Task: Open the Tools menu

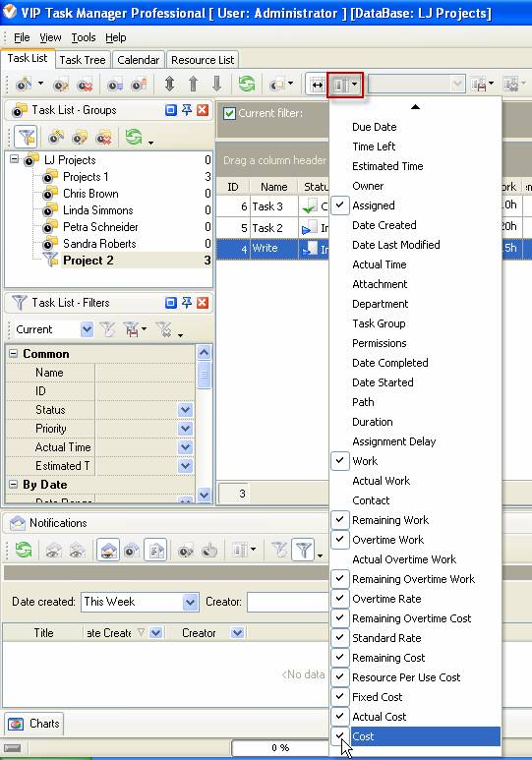Action: point(84,37)
